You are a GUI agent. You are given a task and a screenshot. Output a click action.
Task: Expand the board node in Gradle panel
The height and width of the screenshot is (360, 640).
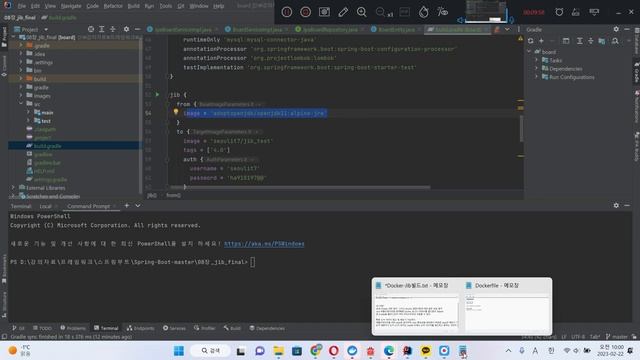tap(529, 52)
